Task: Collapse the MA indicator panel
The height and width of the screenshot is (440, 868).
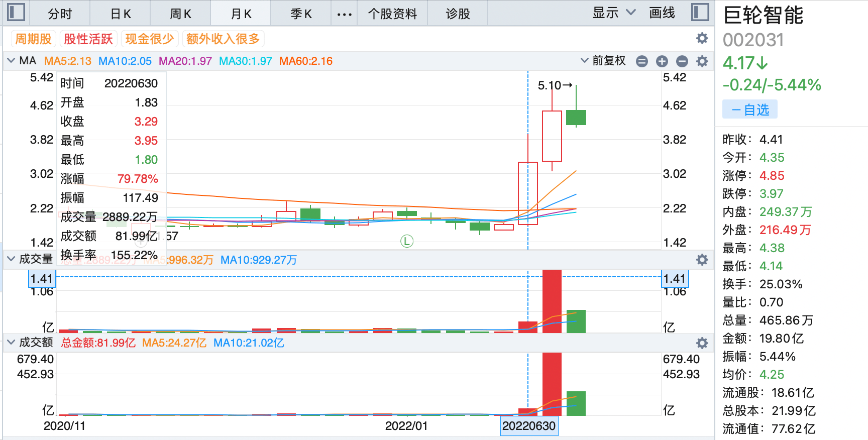Action: (x=11, y=61)
